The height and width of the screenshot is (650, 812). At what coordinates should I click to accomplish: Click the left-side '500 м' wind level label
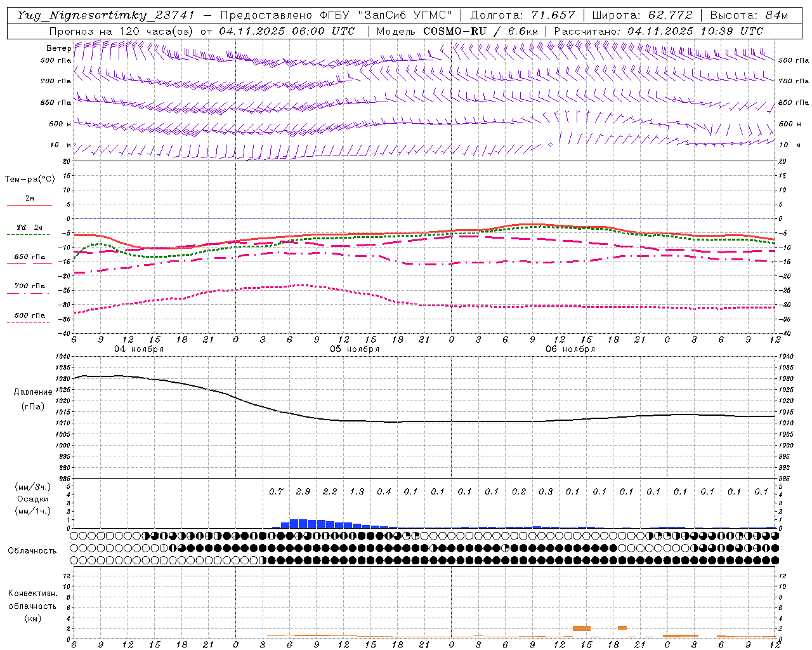(60, 124)
